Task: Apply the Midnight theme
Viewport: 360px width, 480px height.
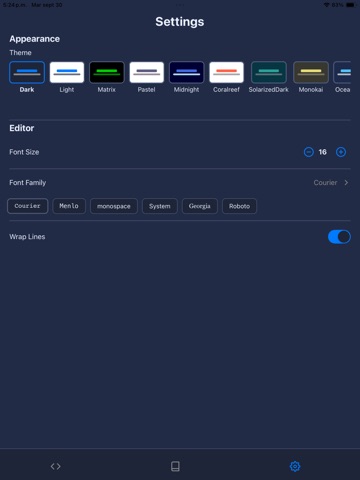Action: pyautogui.click(x=186, y=72)
